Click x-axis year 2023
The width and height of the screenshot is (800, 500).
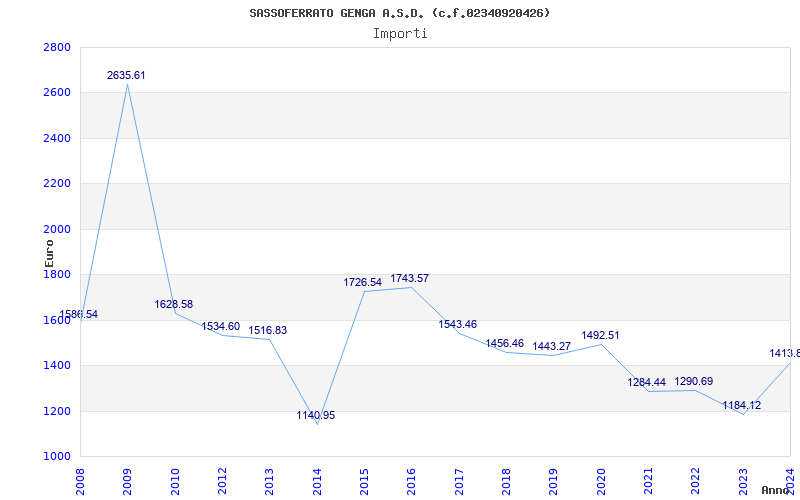[743, 481]
